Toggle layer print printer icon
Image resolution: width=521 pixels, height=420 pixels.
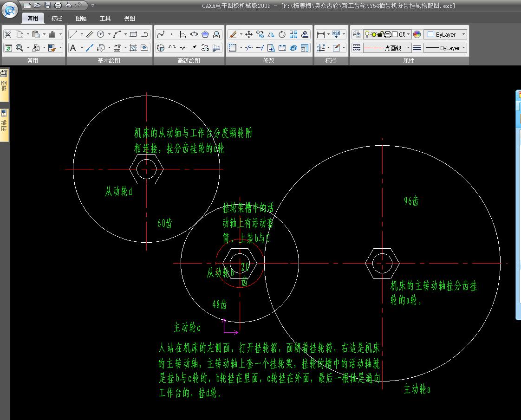point(387,34)
